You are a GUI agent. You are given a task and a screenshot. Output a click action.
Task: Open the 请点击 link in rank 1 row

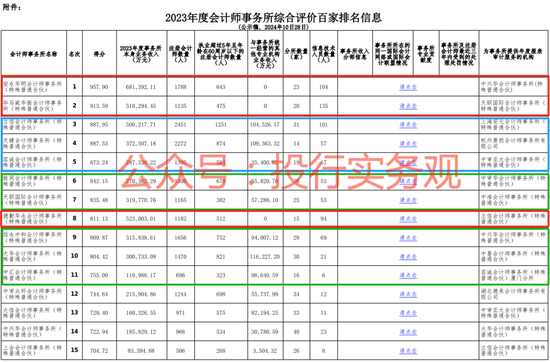408,87
